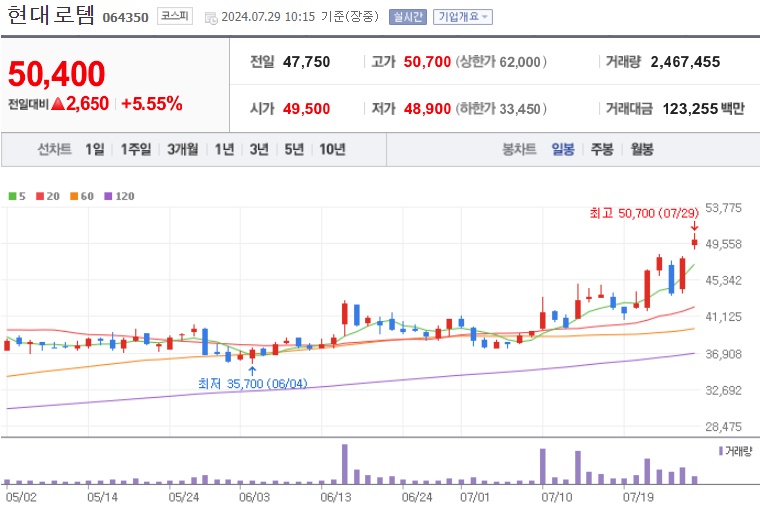Select the 3개월 line chart tab
This screenshot has width=760, height=510.
(183, 149)
